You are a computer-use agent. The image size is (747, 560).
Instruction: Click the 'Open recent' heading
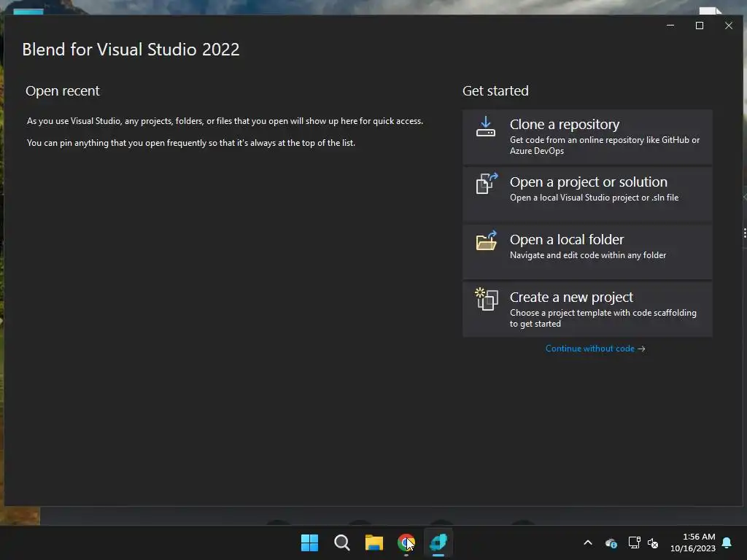coord(63,91)
